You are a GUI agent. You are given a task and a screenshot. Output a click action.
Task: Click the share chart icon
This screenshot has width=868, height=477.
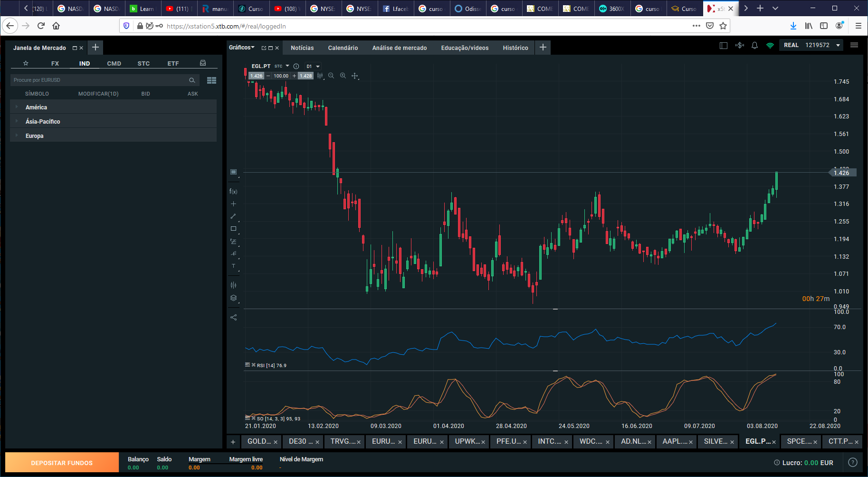[233, 317]
